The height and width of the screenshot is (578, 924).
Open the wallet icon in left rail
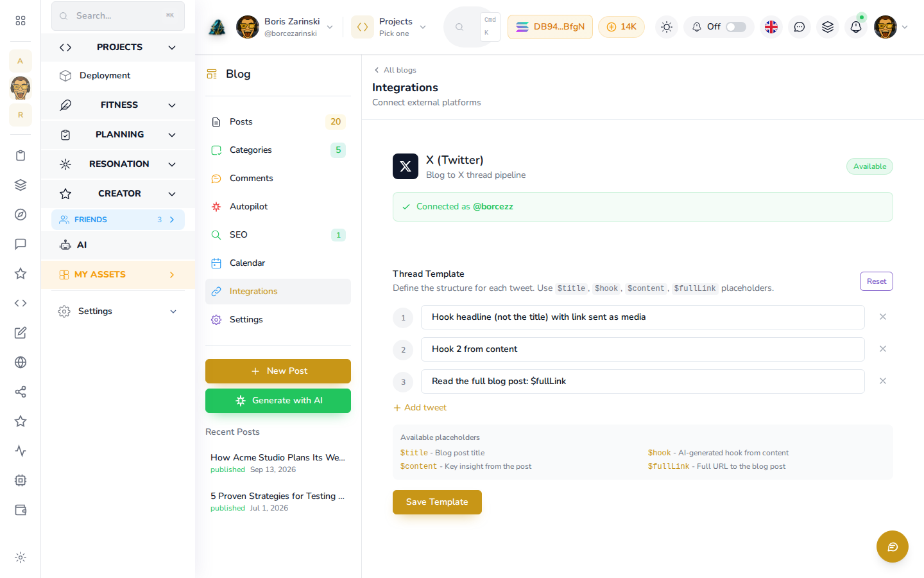[21, 510]
